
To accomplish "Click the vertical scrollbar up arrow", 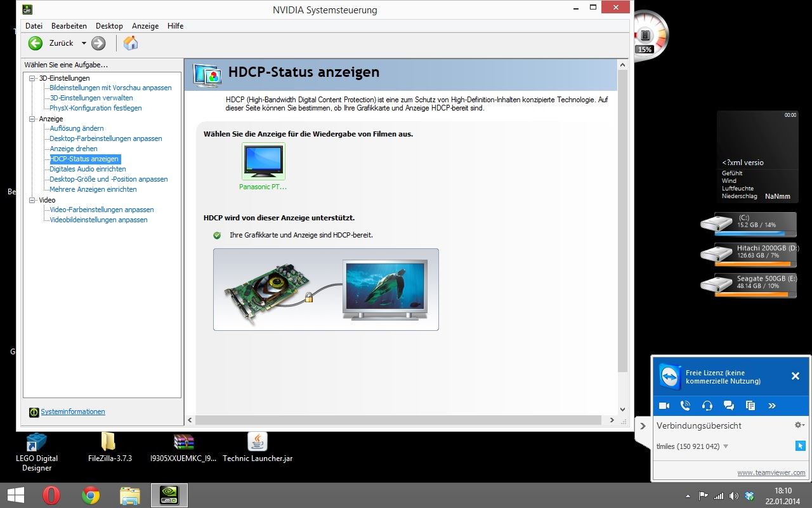I will pos(622,65).
